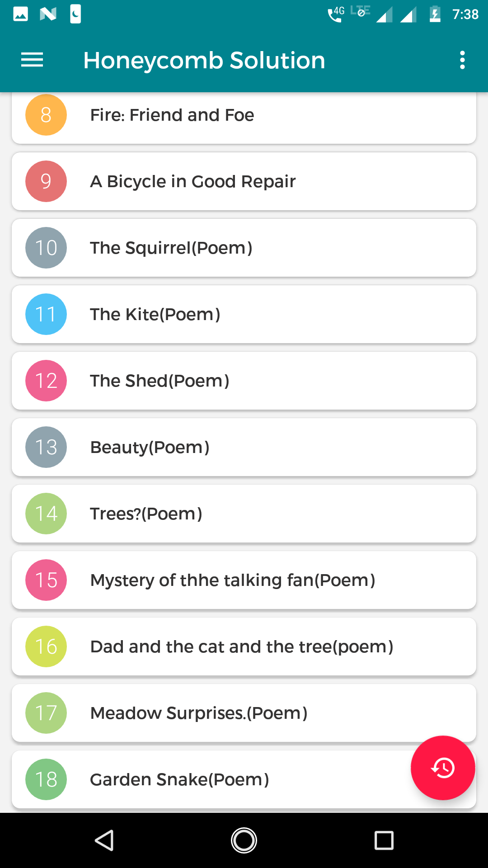Tap the Android back button
Screen dimensions: 488x868
(104, 840)
